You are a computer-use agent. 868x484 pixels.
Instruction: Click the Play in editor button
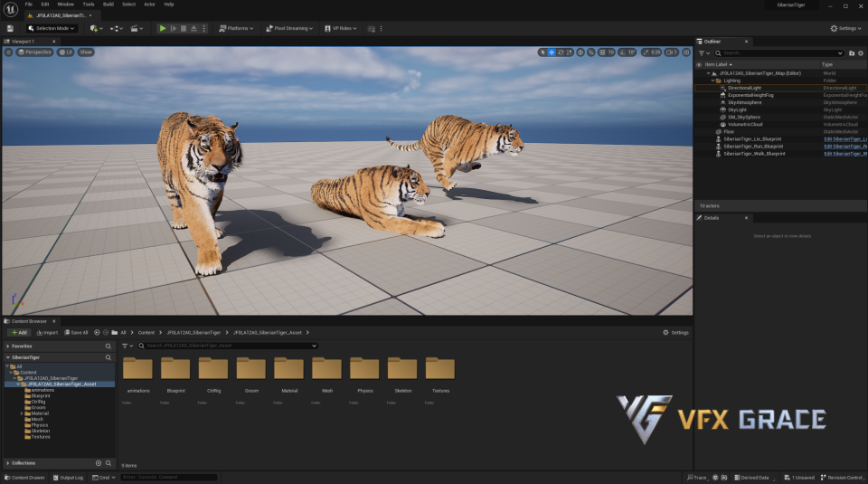(x=163, y=28)
